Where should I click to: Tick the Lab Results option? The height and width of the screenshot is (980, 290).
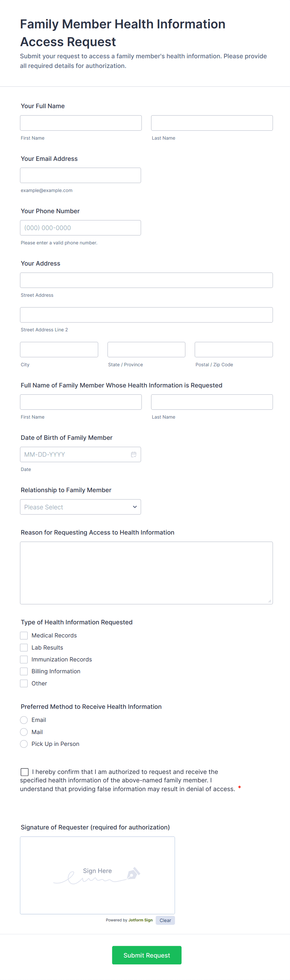pyautogui.click(x=24, y=647)
